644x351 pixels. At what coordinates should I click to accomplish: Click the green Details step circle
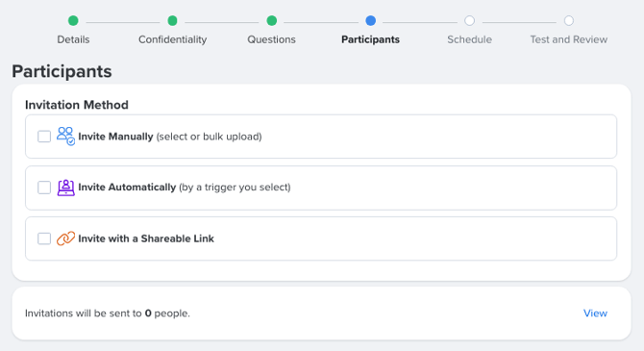pyautogui.click(x=73, y=20)
